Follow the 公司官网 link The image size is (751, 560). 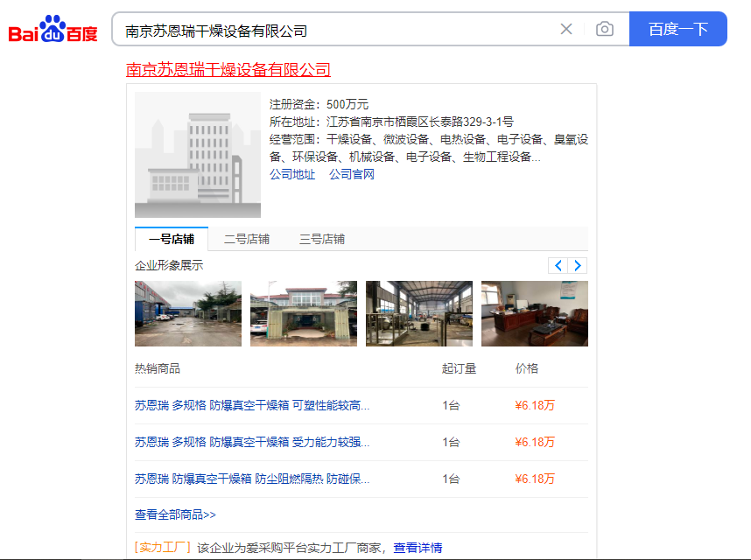(352, 174)
